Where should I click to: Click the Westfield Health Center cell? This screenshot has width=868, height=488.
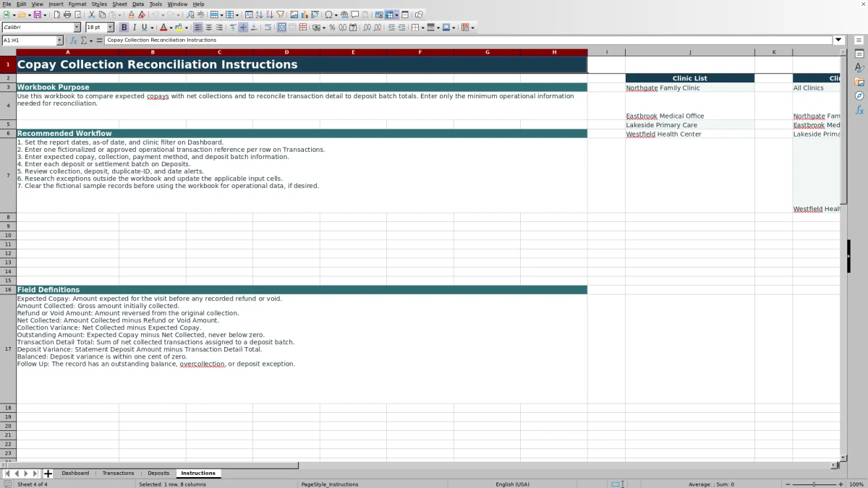690,134
